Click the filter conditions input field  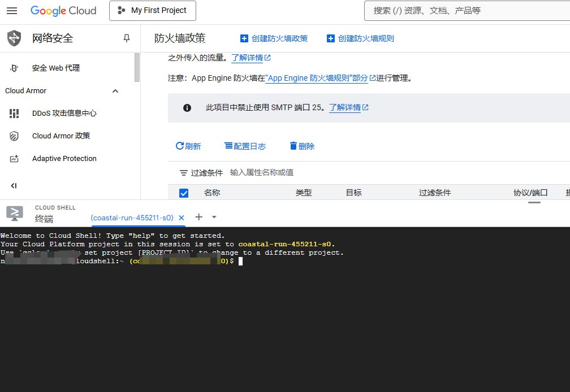339,173
